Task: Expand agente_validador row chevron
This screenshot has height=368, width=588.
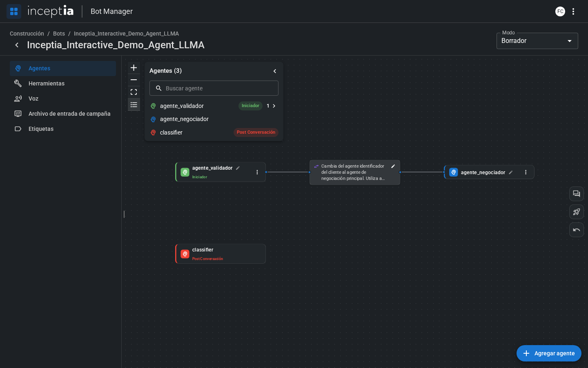Action: coord(274,106)
